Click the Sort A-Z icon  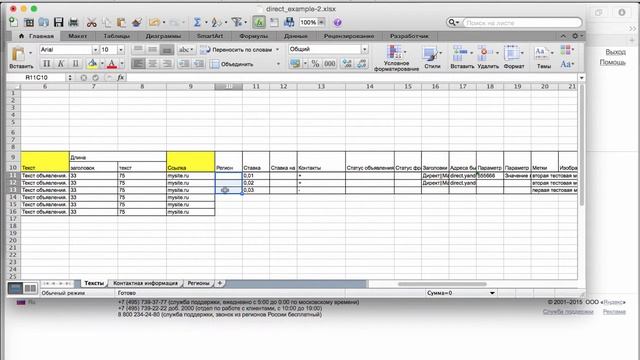pos(216,22)
